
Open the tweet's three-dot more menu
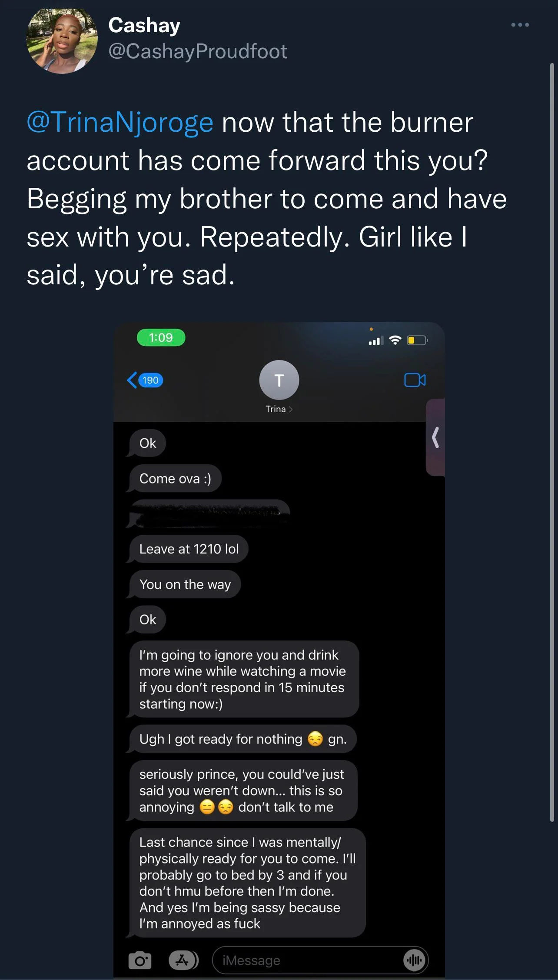click(520, 25)
